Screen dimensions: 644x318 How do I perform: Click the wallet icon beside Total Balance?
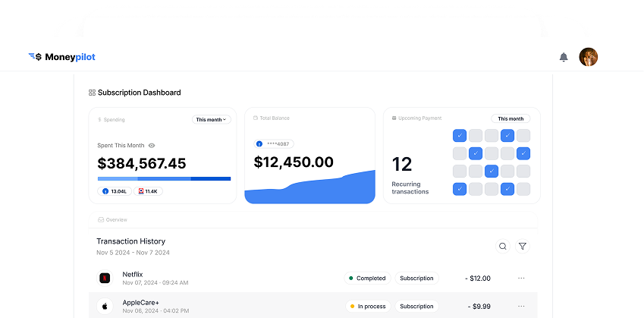(x=256, y=118)
